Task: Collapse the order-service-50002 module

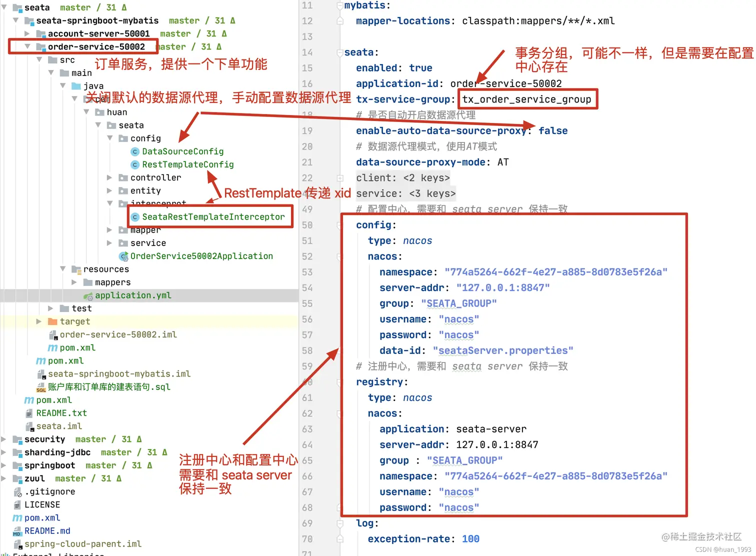Action: coord(27,46)
